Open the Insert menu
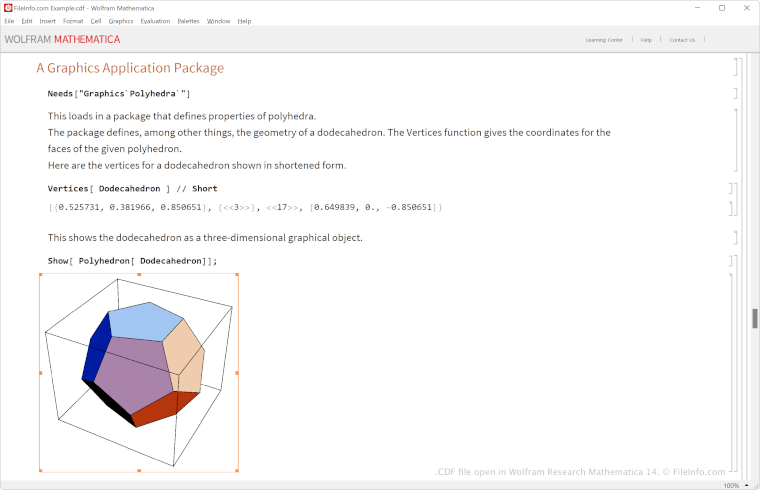The image size is (760, 490). [48, 21]
